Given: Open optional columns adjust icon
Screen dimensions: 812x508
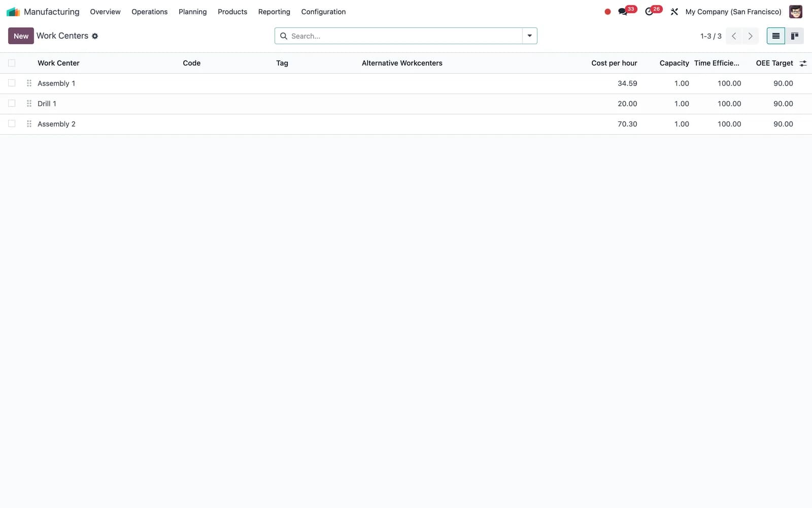Looking at the screenshot, I should tap(803, 63).
